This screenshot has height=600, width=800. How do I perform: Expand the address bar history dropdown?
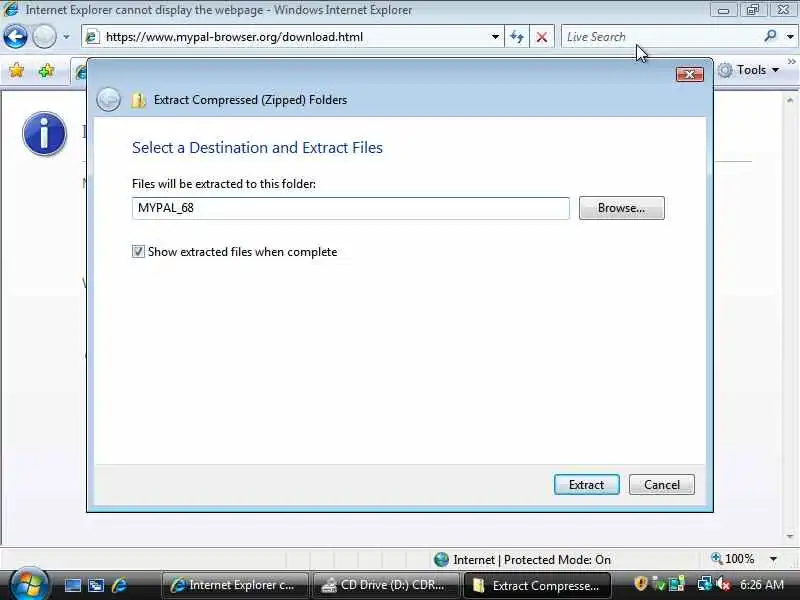pyautogui.click(x=495, y=37)
